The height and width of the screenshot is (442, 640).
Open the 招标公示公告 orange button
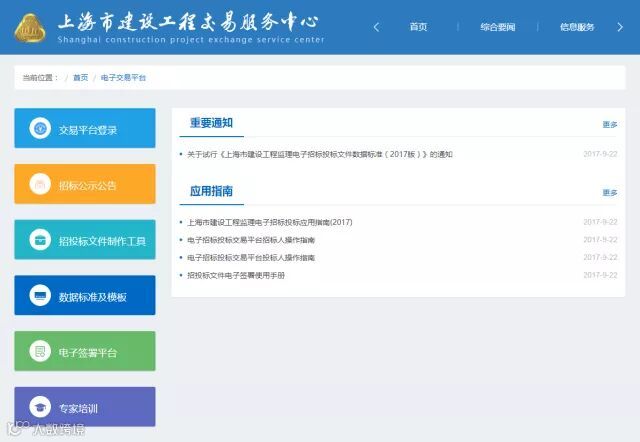coord(85,184)
